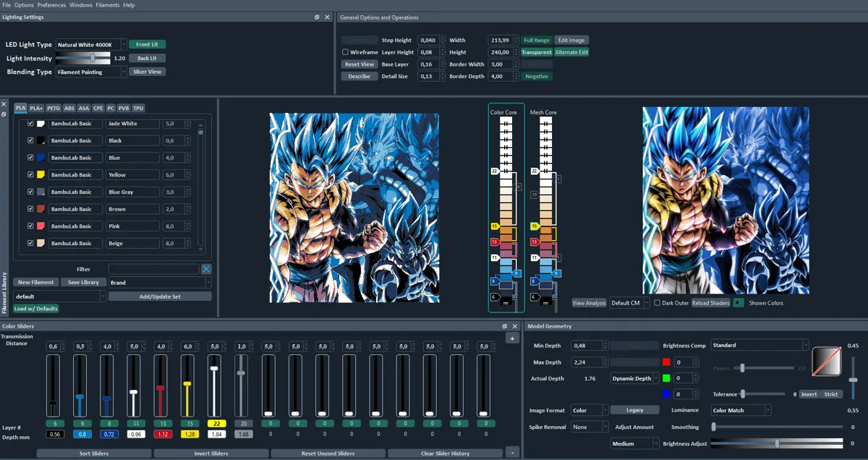868x460 pixels.
Task: Open the Dynamic Depth dropdown
Action: pyautogui.click(x=634, y=378)
